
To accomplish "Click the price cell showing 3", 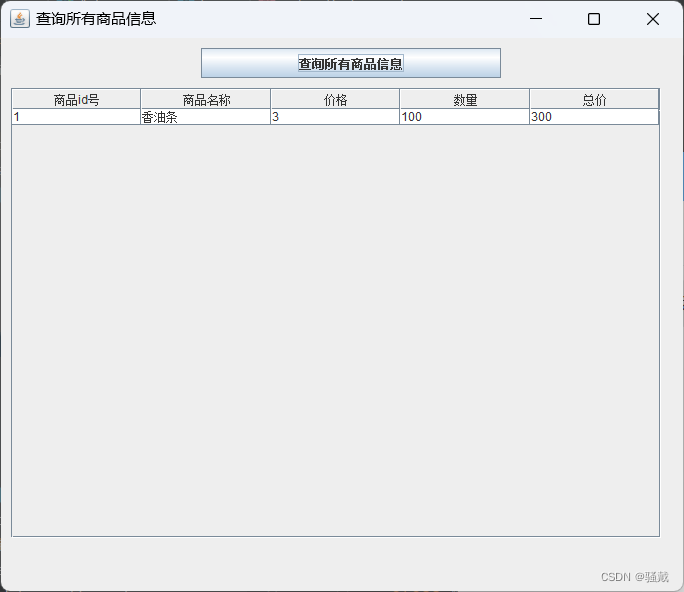I will (335, 117).
